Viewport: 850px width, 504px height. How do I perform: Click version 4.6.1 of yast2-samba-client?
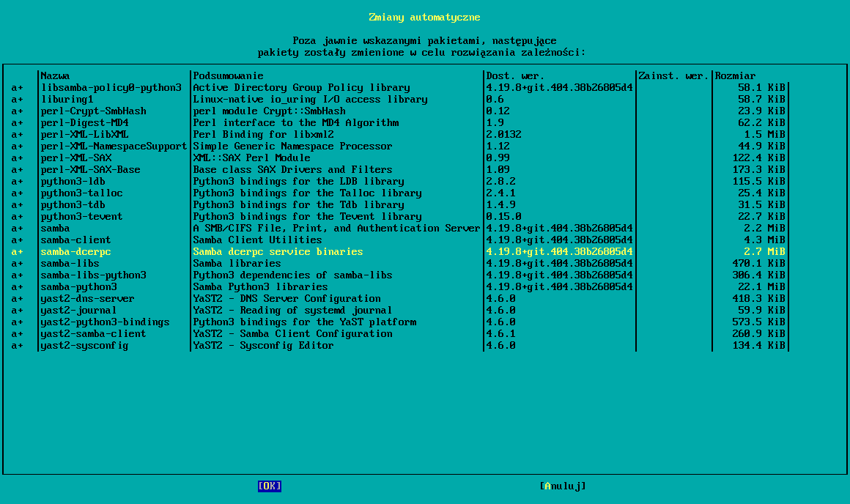tap(501, 334)
